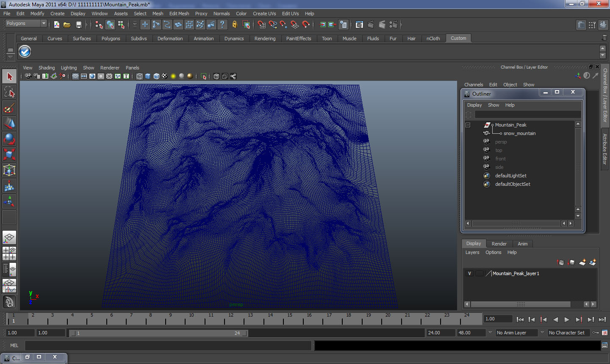Move the time range slider bar
This screenshot has height=364, width=610.
[158, 333]
